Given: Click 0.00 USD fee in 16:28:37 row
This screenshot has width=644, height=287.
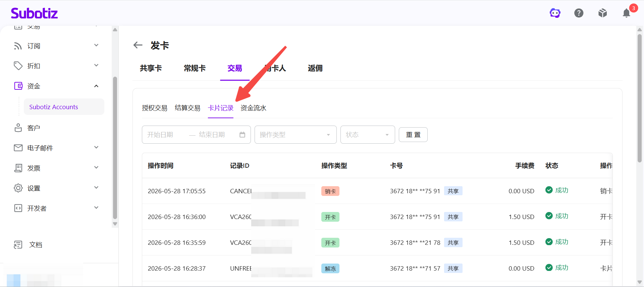Looking at the screenshot, I should [522, 268].
